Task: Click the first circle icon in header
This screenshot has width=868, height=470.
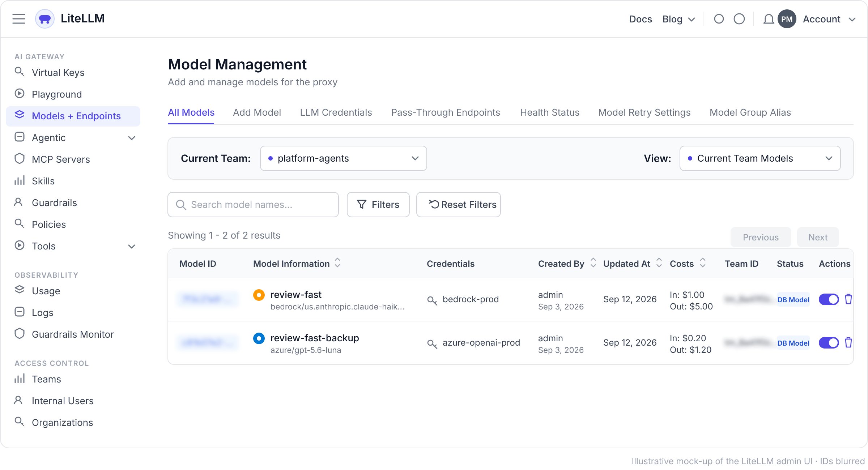Action: coord(719,19)
